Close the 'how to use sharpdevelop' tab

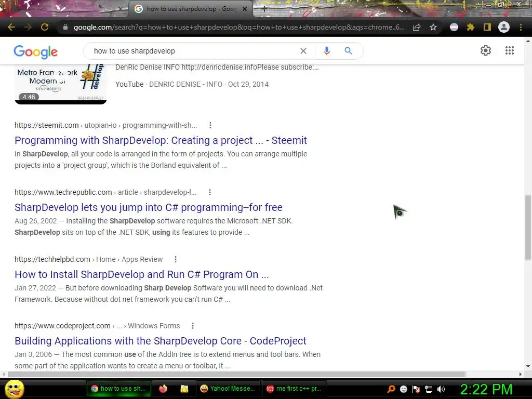(x=245, y=9)
